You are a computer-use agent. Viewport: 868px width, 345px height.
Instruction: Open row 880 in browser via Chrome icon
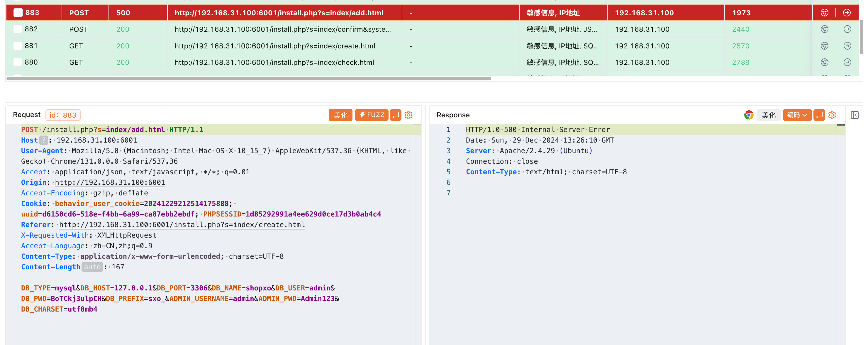(x=824, y=62)
